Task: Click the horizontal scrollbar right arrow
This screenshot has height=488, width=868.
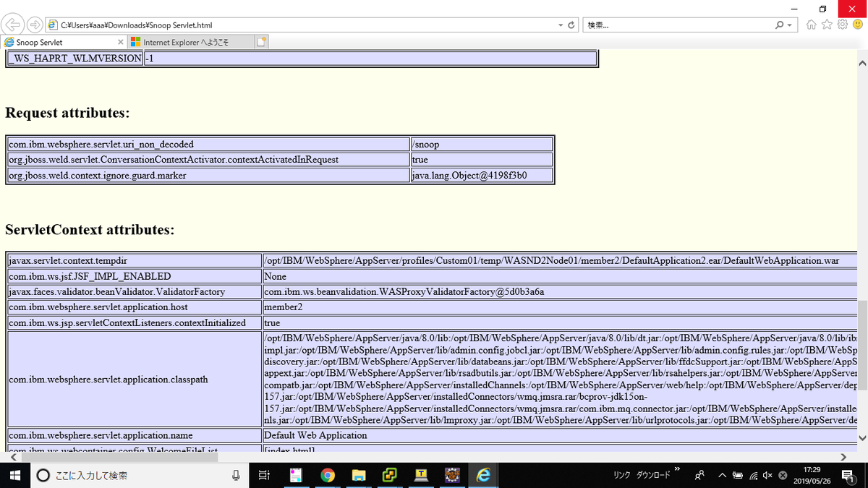Action: (x=843, y=457)
